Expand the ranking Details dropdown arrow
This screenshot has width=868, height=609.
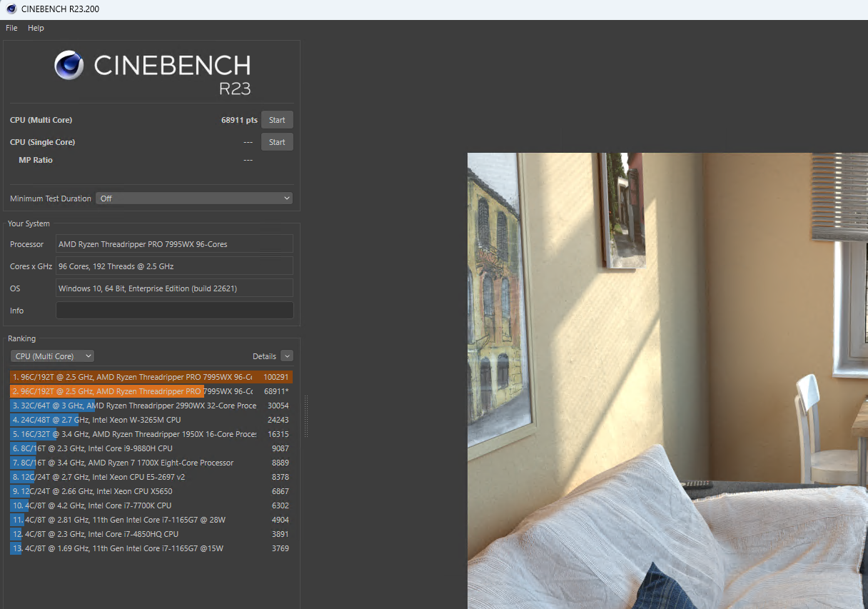click(287, 356)
